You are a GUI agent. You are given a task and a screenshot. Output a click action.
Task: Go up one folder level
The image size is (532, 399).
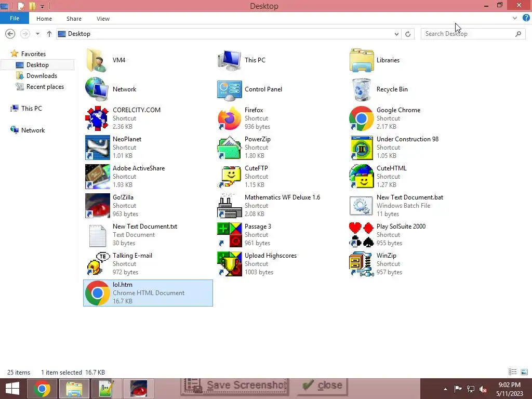(49, 34)
